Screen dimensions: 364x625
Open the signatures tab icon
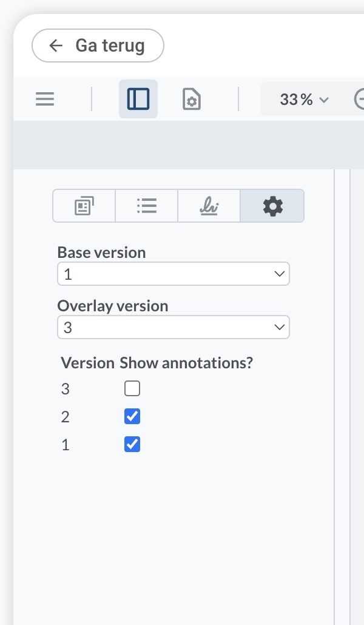[x=209, y=206]
